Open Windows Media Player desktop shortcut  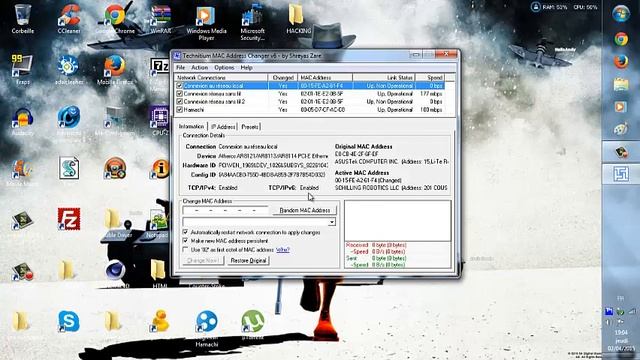[206, 22]
